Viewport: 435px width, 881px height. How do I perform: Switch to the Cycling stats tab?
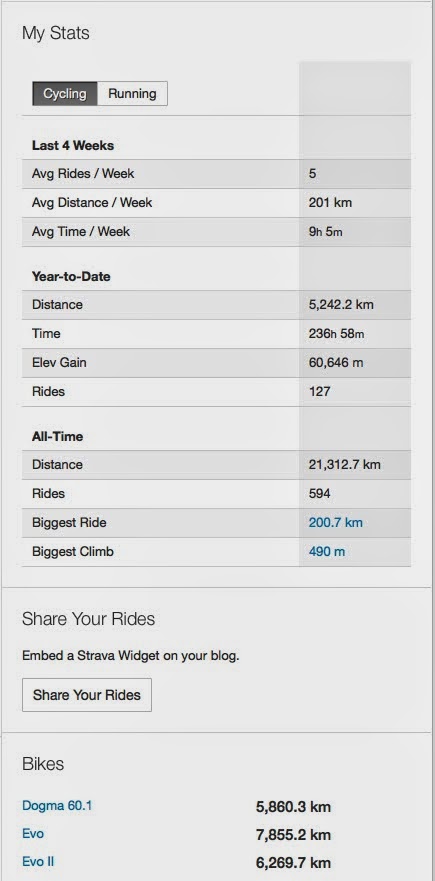tap(65, 94)
